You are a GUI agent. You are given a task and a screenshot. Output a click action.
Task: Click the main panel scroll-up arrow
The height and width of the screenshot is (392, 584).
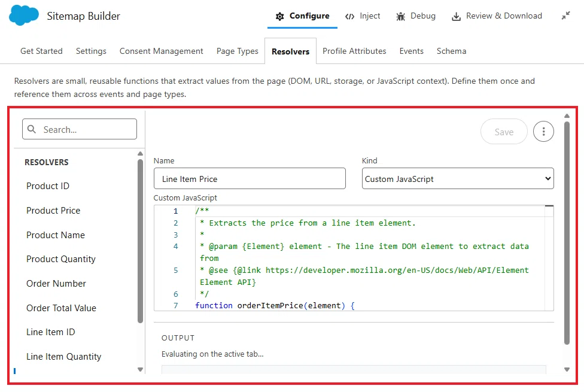(x=567, y=116)
